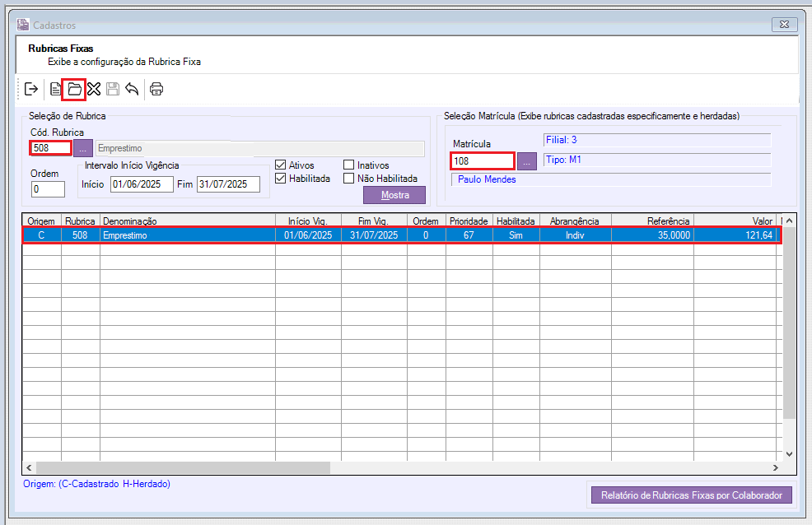Check the Não Habilitada checkbox
This screenshot has width=812, height=525.
[349, 178]
